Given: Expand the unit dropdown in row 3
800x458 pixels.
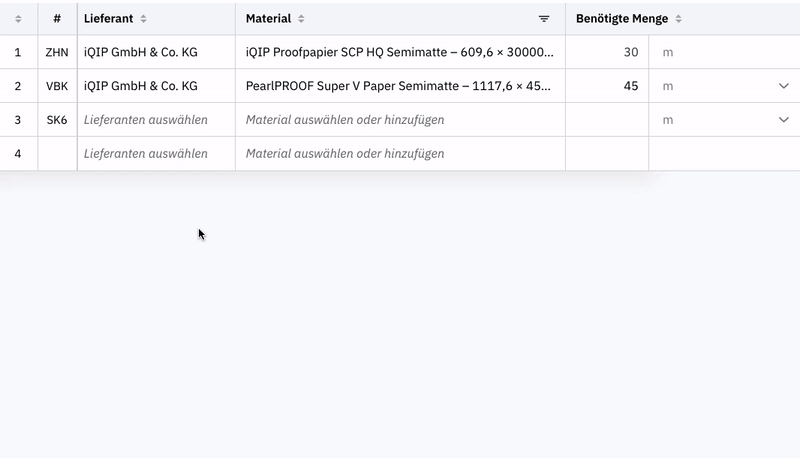Looking at the screenshot, I should pyautogui.click(x=784, y=120).
